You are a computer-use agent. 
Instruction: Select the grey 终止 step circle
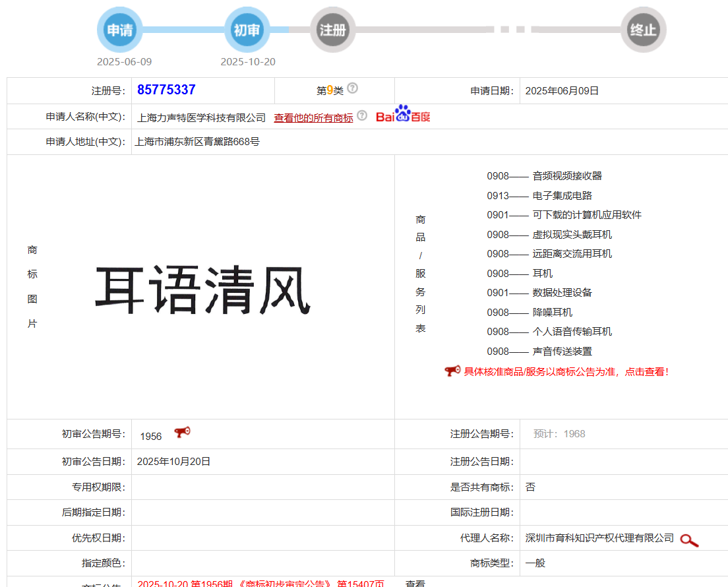click(x=643, y=30)
